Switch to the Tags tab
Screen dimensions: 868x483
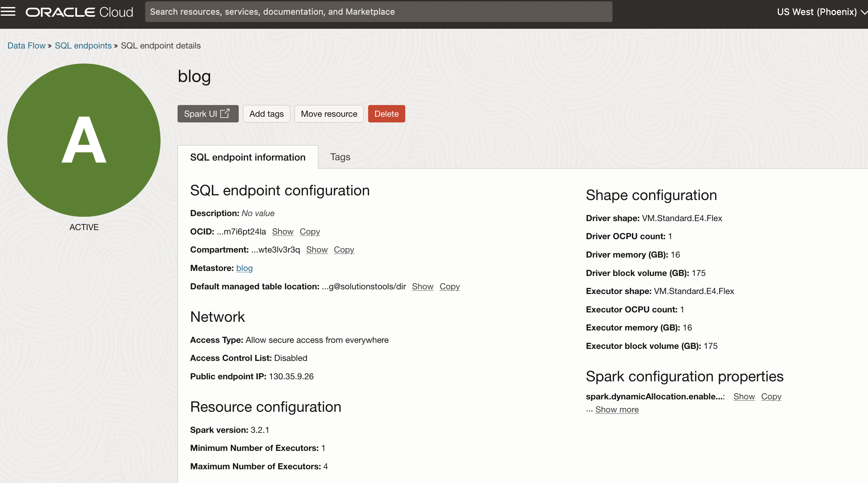pyautogui.click(x=340, y=157)
